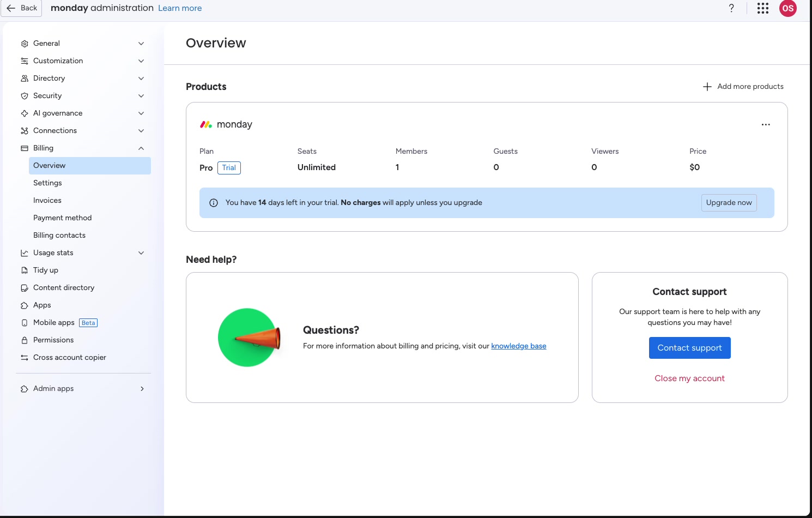Click the Security shield icon
812x518 pixels.
coord(25,96)
